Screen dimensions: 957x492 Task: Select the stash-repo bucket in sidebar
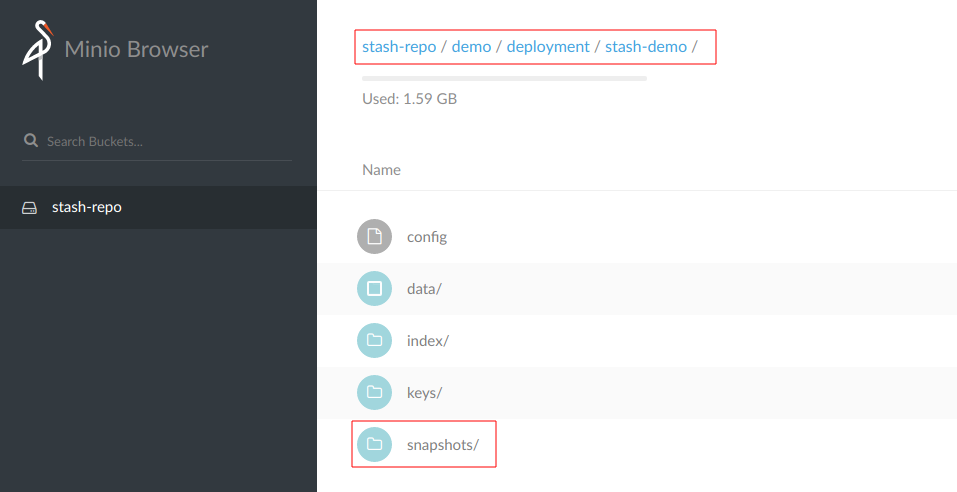tap(158, 208)
